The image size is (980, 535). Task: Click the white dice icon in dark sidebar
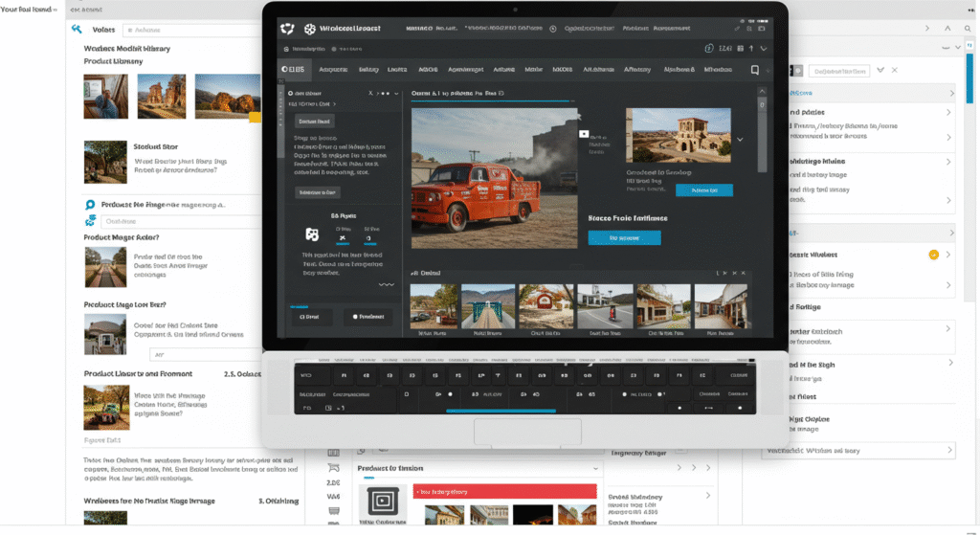coord(311,234)
